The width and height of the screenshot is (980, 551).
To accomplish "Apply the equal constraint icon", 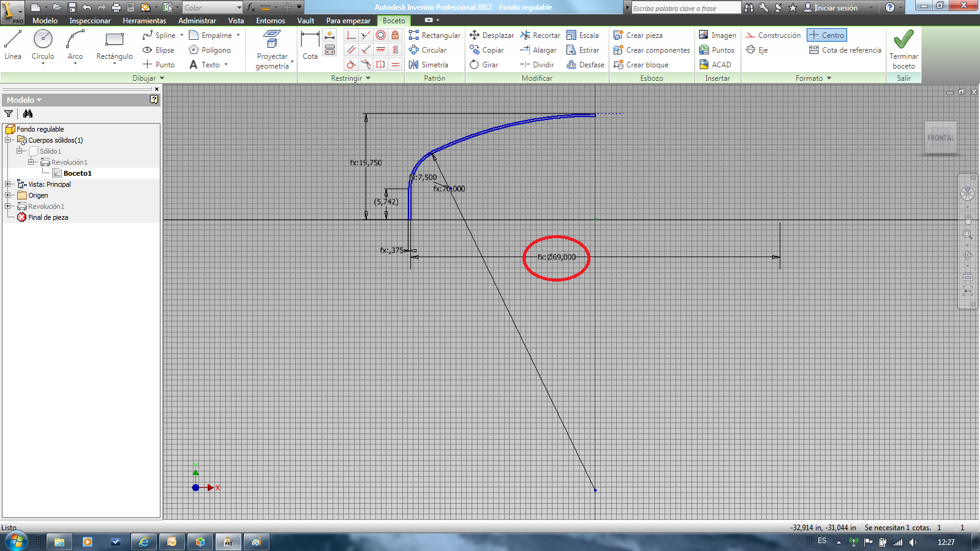I will 396,64.
